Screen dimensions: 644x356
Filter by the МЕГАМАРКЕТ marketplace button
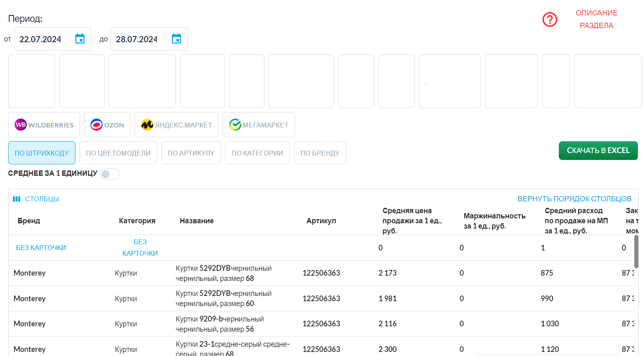(259, 125)
